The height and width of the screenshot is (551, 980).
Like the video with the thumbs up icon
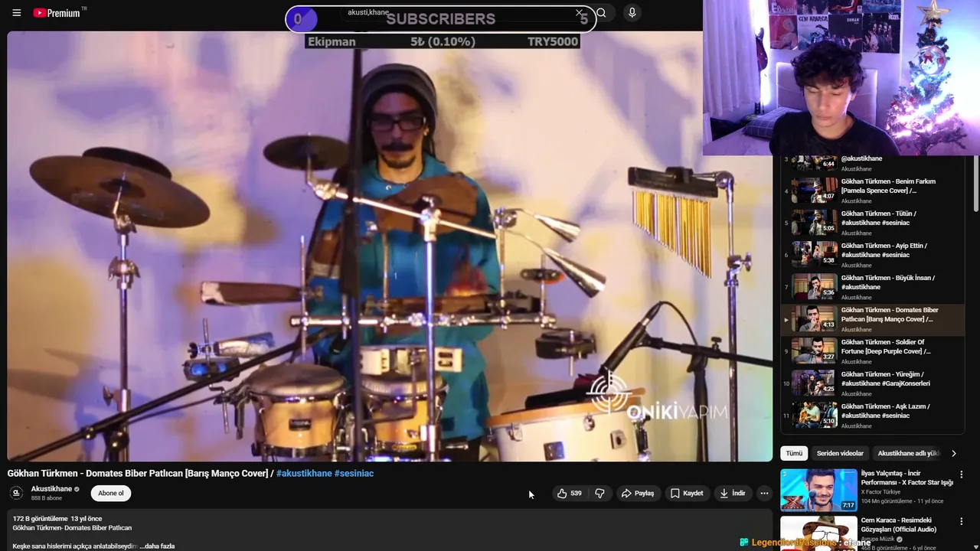pyautogui.click(x=570, y=494)
